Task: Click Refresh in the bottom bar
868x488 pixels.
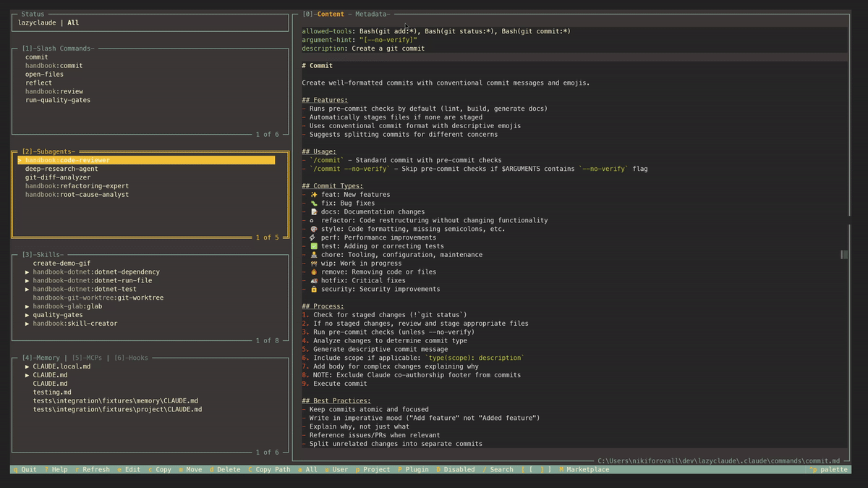Action: tap(93, 469)
